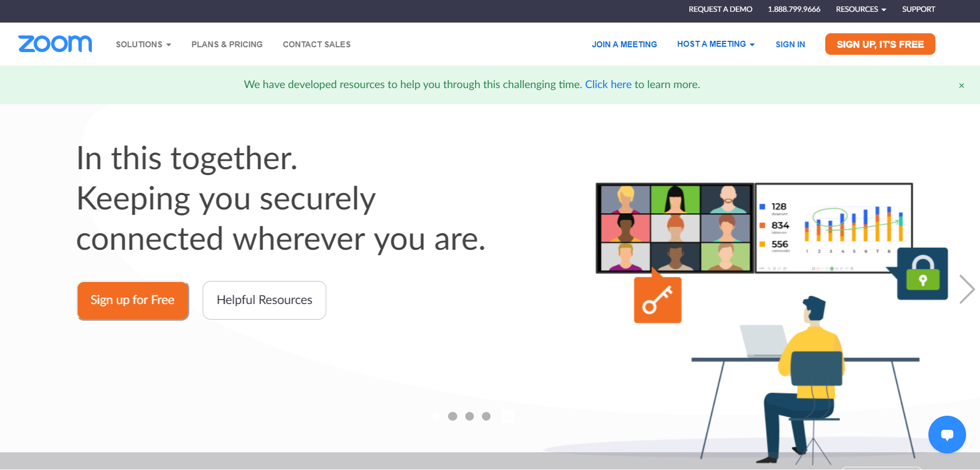Image resolution: width=980 pixels, height=470 pixels.
Task: Click the Sign up for Free hero button
Action: [133, 300]
